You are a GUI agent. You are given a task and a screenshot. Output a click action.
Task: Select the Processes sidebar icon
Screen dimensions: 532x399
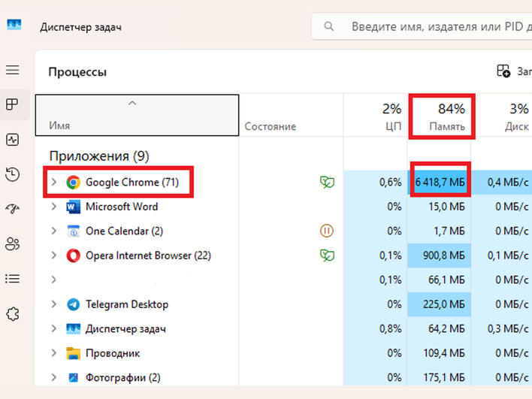[x=13, y=104]
